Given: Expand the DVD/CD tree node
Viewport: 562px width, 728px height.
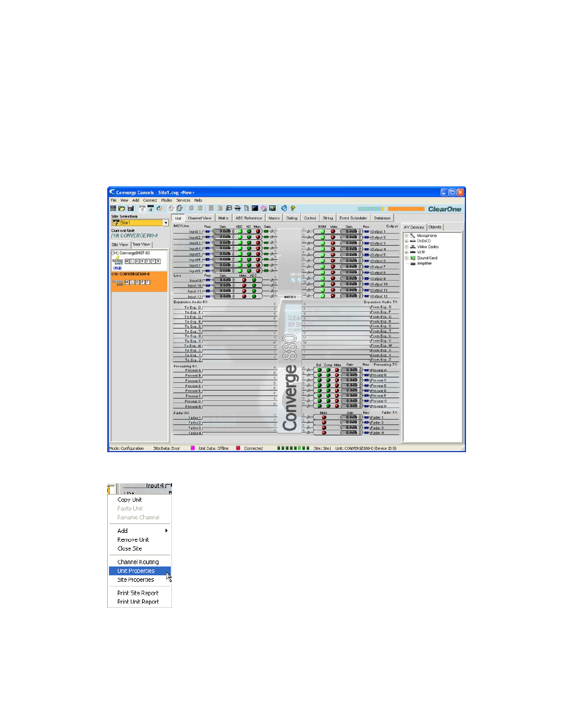Looking at the screenshot, I should 406,241.
